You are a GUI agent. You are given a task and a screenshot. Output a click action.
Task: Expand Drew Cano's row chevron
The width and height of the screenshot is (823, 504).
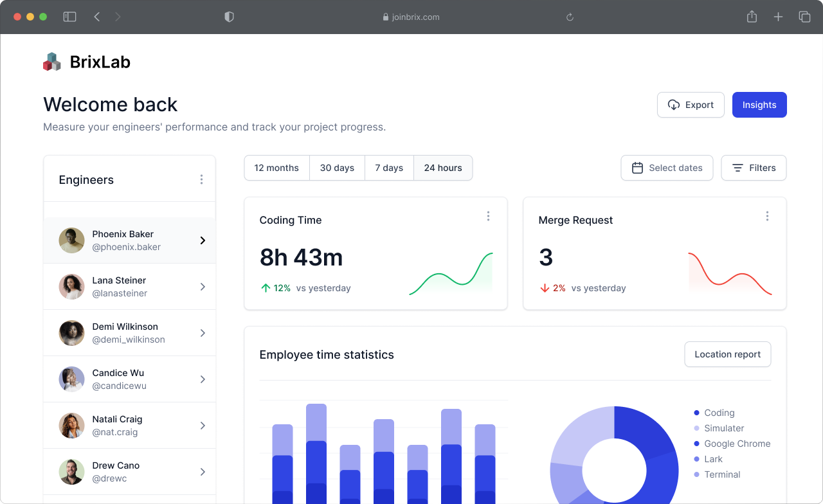(203, 472)
